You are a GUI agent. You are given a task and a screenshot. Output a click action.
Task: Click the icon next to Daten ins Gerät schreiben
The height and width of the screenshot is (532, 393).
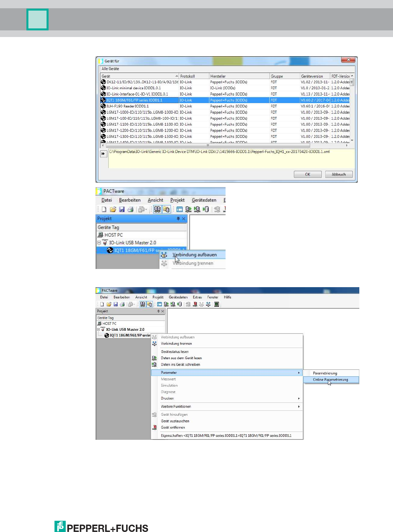(x=154, y=364)
